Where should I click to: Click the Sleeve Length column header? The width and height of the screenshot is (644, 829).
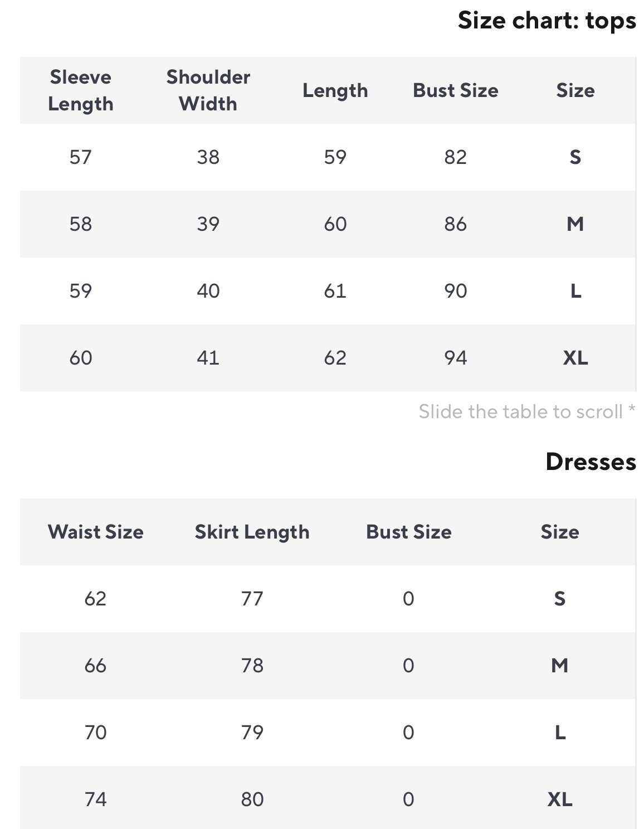81,90
